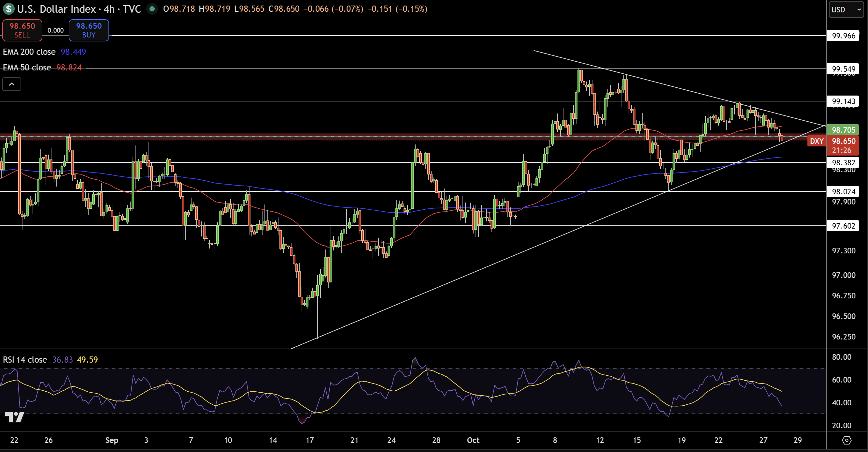Click the green 98.705 price label

tap(843, 130)
